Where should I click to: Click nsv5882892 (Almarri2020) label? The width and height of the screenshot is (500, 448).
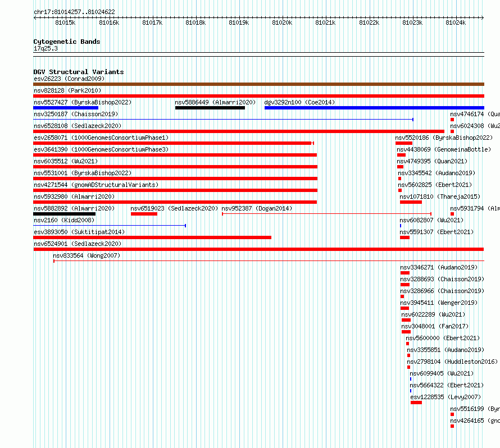tap(74, 208)
